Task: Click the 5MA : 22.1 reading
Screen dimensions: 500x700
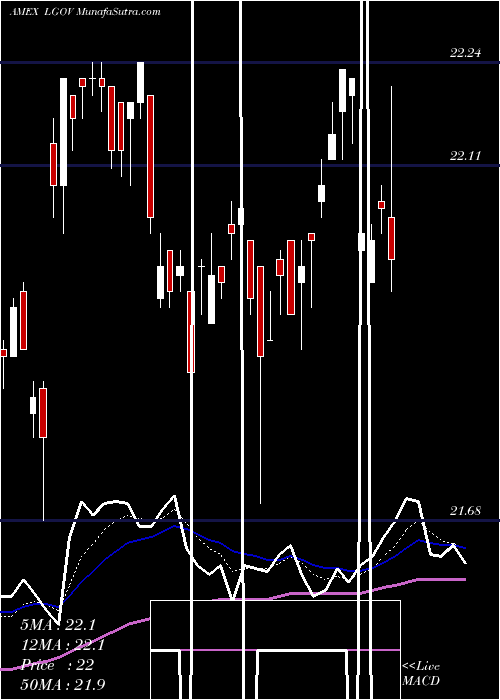Action: [58, 625]
